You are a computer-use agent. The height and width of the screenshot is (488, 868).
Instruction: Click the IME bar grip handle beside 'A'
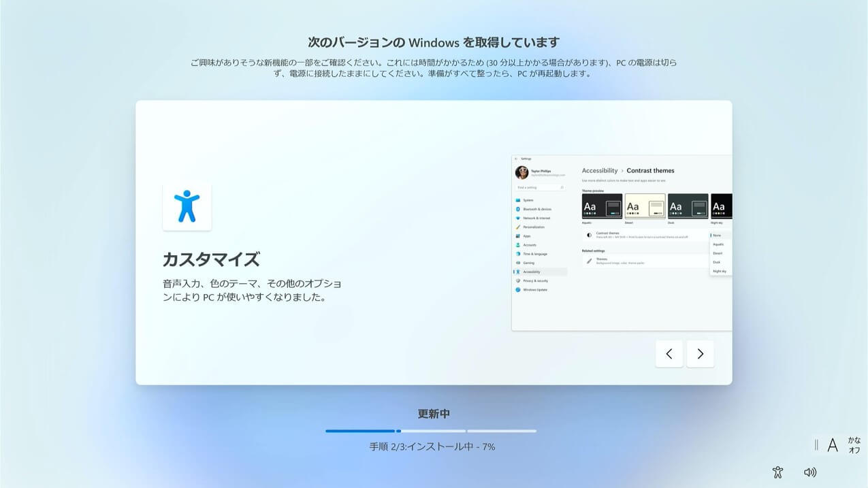tap(816, 445)
